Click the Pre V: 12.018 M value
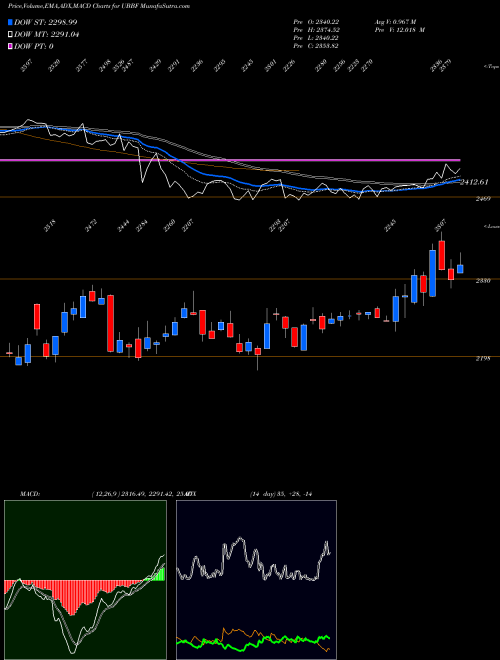Screen dimensions: 500x660 (399, 30)
